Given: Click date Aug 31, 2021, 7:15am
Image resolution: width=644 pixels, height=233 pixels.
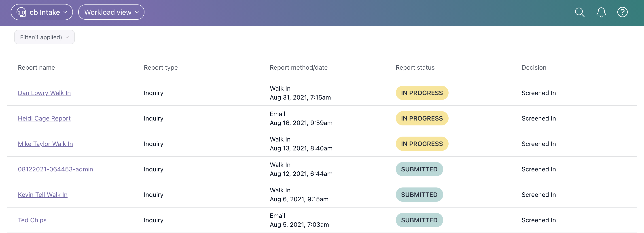Looking at the screenshot, I should tap(300, 97).
